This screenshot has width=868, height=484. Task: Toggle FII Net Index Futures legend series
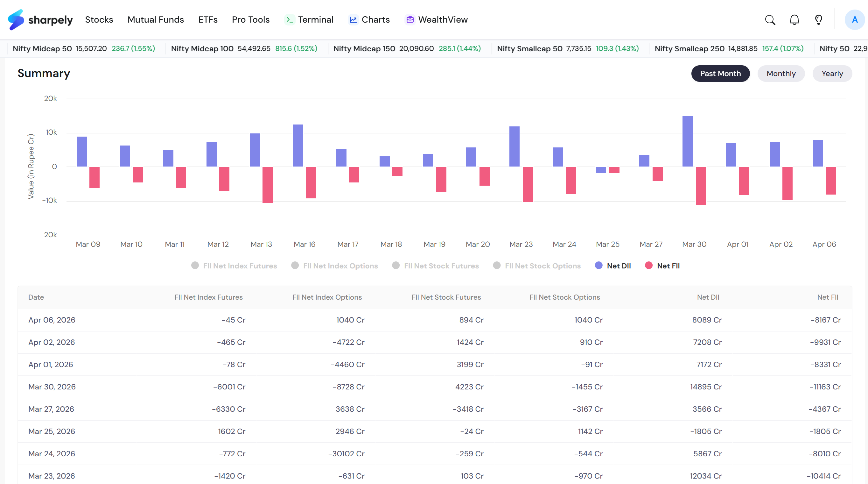234,266
